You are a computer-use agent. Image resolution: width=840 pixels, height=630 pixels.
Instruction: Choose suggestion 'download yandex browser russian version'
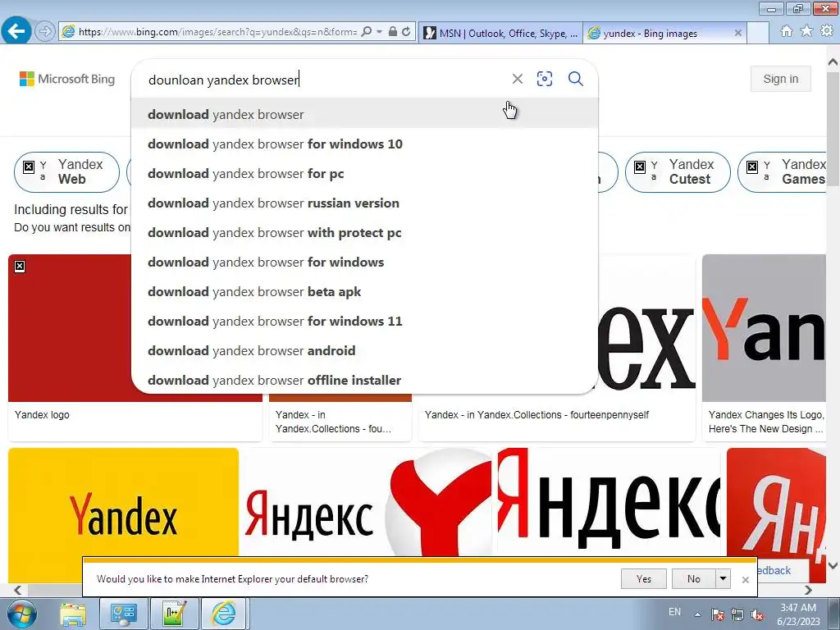point(364,203)
